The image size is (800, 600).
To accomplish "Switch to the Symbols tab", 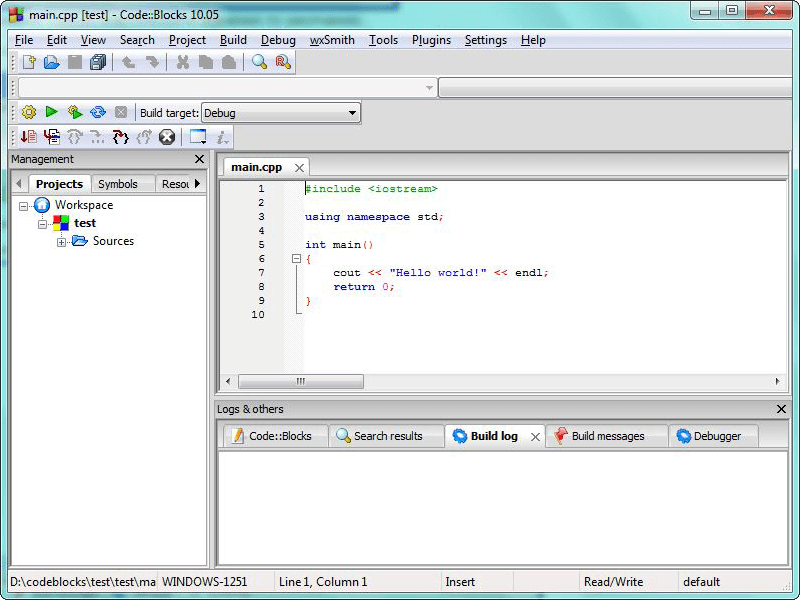I will point(118,184).
